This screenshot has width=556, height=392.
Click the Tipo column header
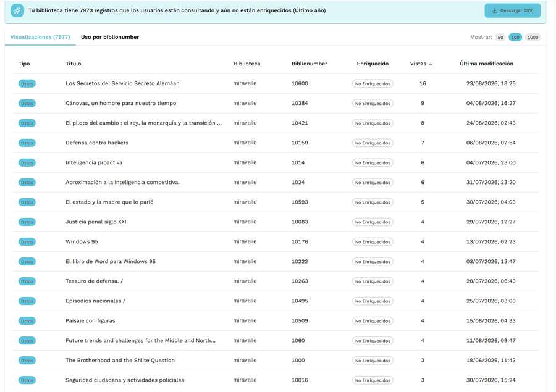24,64
